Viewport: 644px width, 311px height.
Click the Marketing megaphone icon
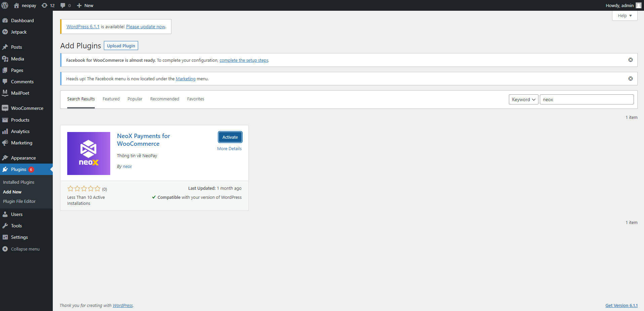5,143
